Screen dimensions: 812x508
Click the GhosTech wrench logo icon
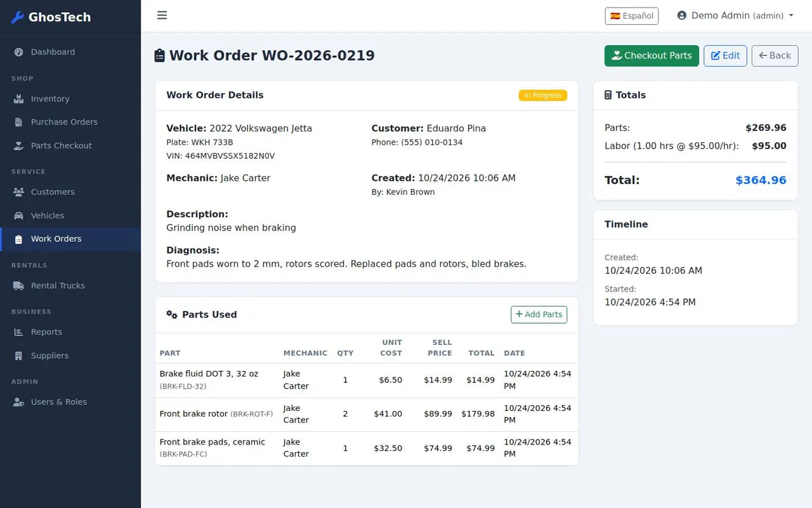click(x=18, y=17)
